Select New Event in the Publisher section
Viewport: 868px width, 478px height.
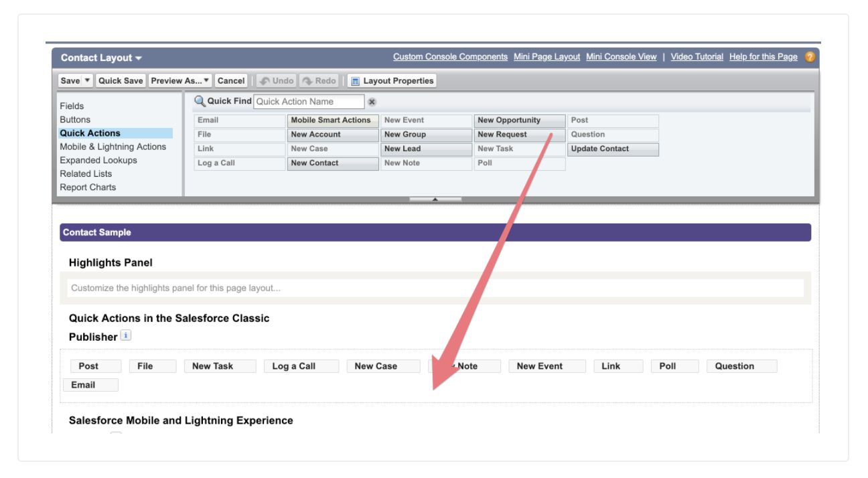pyautogui.click(x=547, y=366)
